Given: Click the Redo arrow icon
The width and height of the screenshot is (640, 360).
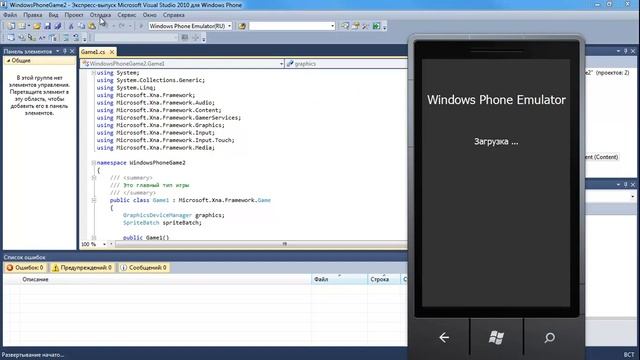Looking at the screenshot, I should pos(122,26).
